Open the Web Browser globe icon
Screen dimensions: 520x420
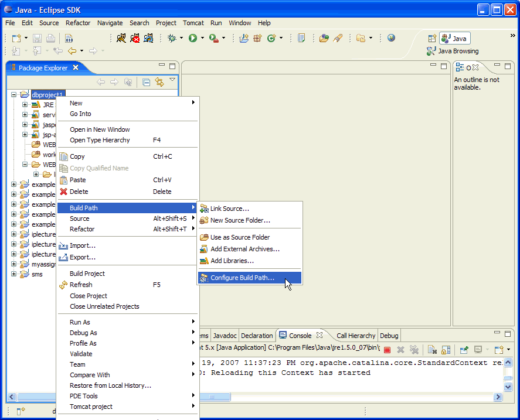[x=391, y=38]
